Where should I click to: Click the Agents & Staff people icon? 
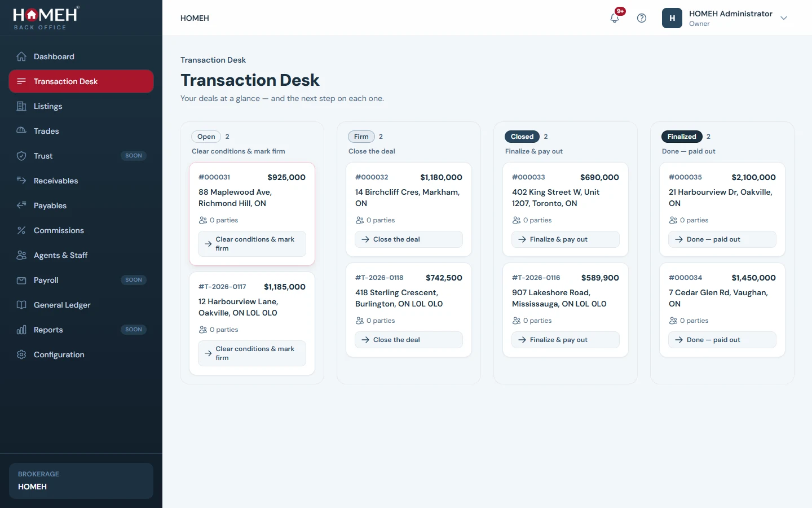(x=21, y=255)
